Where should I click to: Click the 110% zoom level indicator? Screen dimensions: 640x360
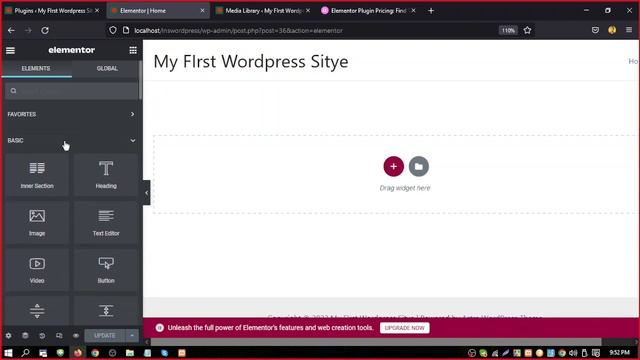[508, 30]
